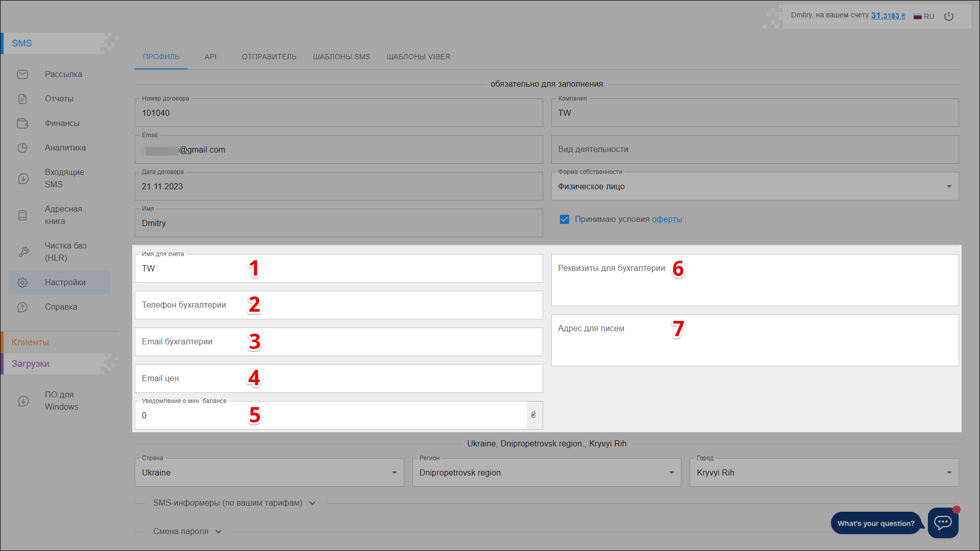Click the Финансы wallet icon
The width and height of the screenshot is (980, 551).
click(22, 123)
